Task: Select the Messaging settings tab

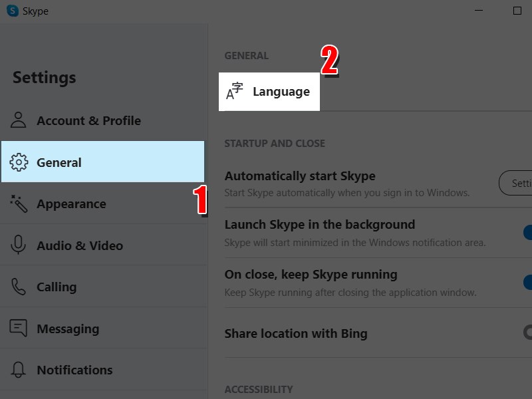Action: pos(68,329)
